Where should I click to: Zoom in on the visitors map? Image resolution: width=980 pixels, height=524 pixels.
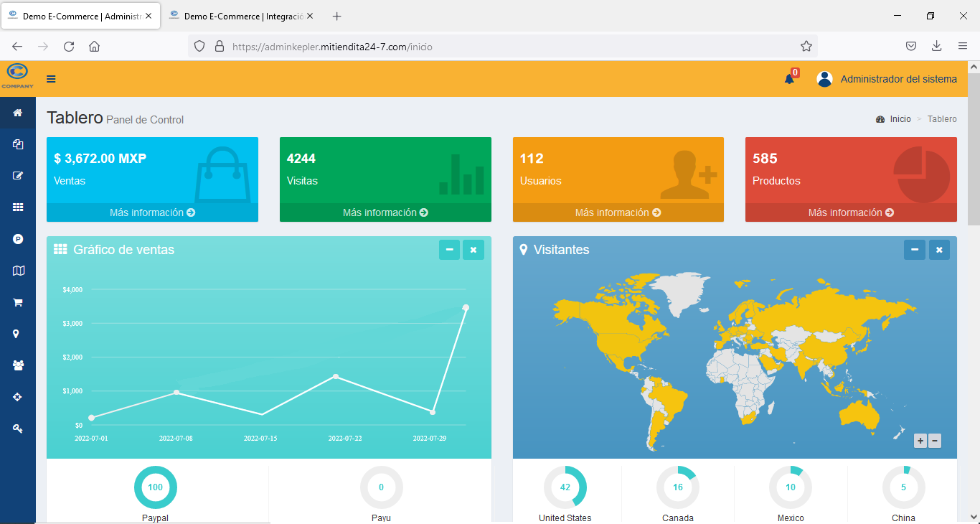[920, 441]
